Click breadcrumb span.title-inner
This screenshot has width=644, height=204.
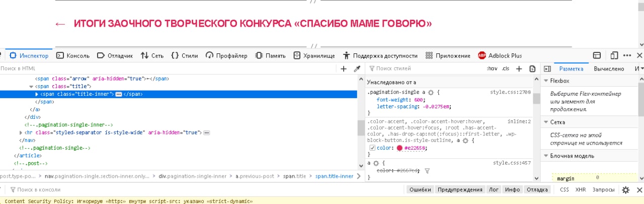335,176
